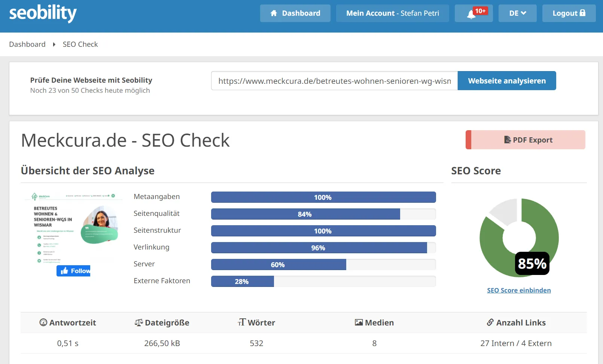The height and width of the screenshot is (364, 603).
Task: Click the Metaangaben 100% progress bar
Action: (x=323, y=197)
